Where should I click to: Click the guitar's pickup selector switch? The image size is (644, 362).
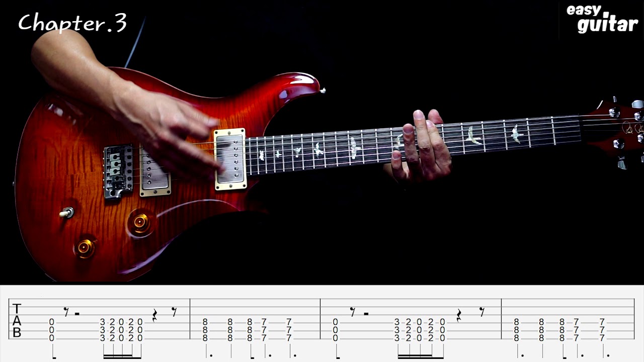pos(67,213)
